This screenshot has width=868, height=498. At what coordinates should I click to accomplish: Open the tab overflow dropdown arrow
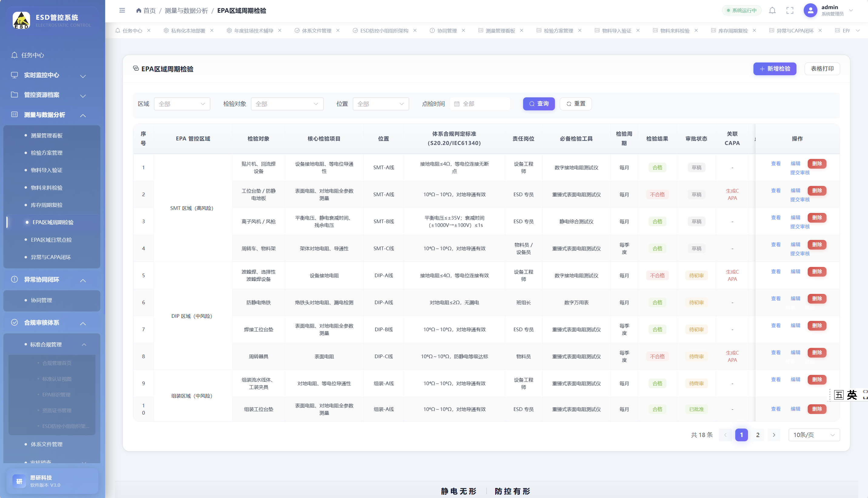pyautogui.click(x=857, y=30)
